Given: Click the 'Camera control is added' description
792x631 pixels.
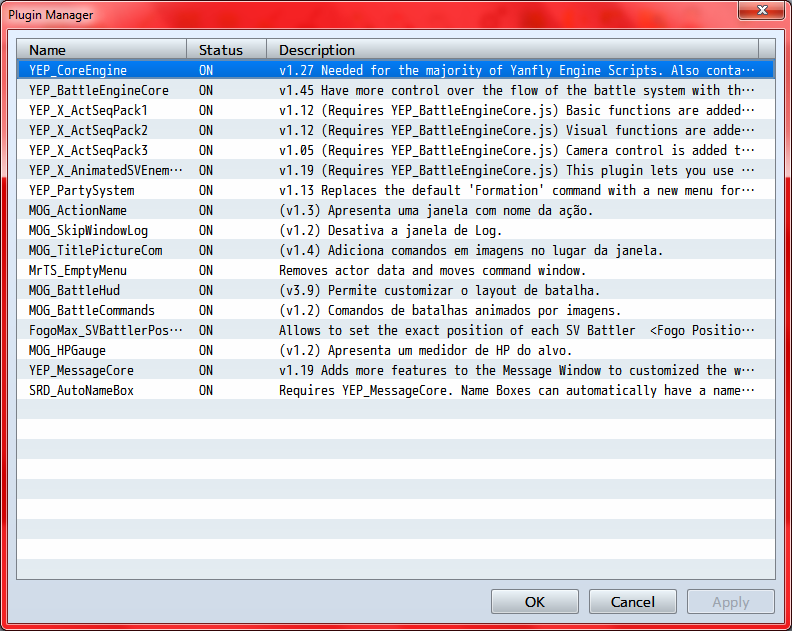Looking at the screenshot, I should pos(517,150).
